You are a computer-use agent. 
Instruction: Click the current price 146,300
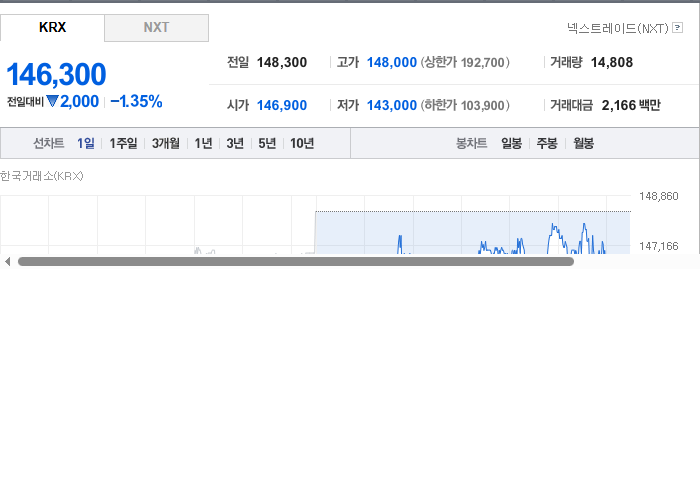tap(56, 74)
